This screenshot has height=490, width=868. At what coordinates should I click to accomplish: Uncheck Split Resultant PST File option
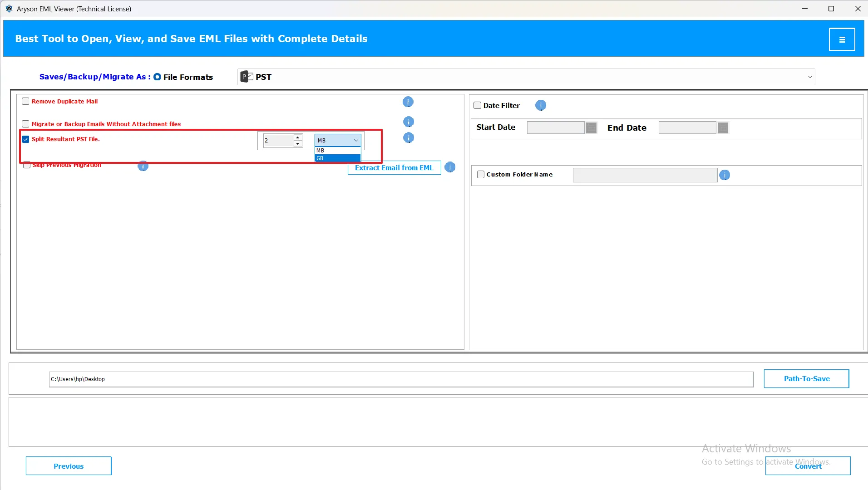coord(26,139)
